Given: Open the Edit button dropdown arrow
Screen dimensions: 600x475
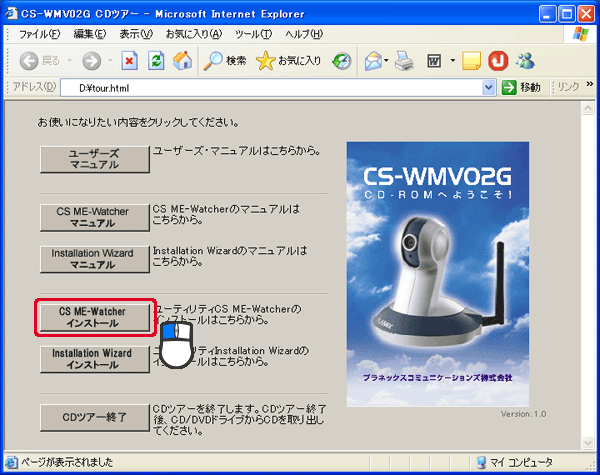Looking at the screenshot, I should [453, 60].
